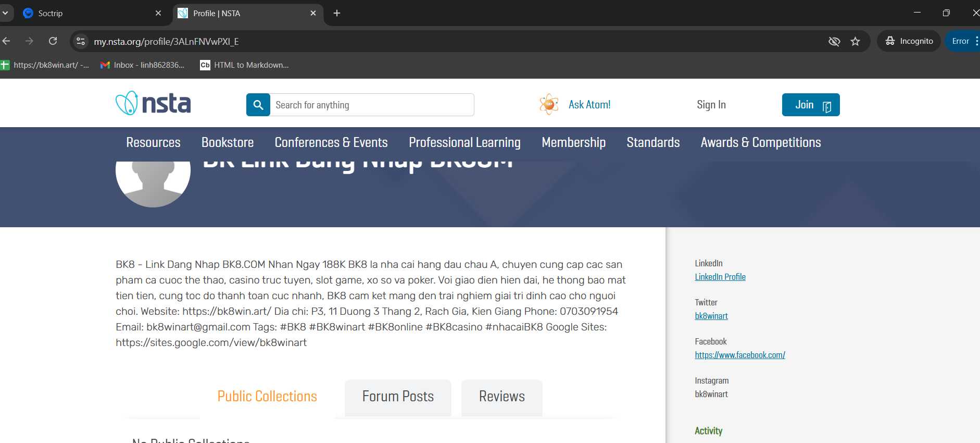Click the magnifier search icon button
This screenshot has width=980, height=443.
click(x=258, y=105)
